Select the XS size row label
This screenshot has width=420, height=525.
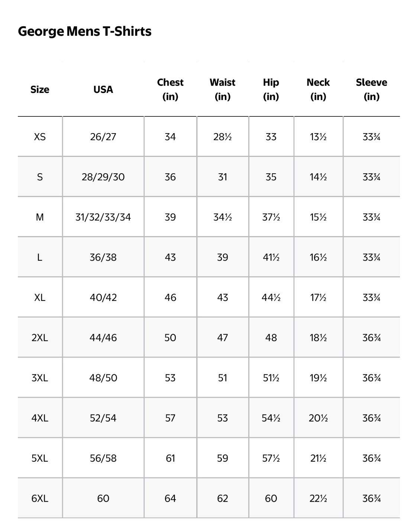click(40, 137)
